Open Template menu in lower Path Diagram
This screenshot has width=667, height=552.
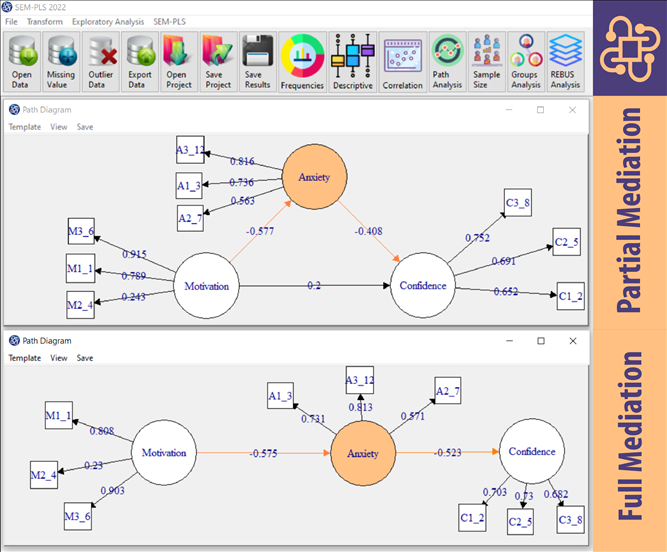(25, 358)
